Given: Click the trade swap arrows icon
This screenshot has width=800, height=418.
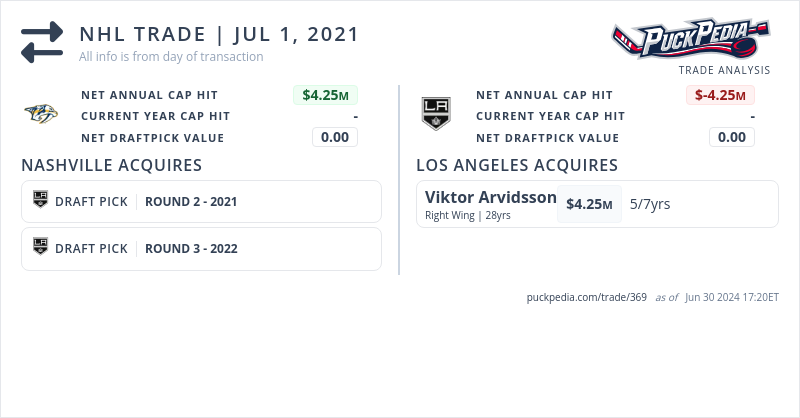Looking at the screenshot, I should point(42,42).
